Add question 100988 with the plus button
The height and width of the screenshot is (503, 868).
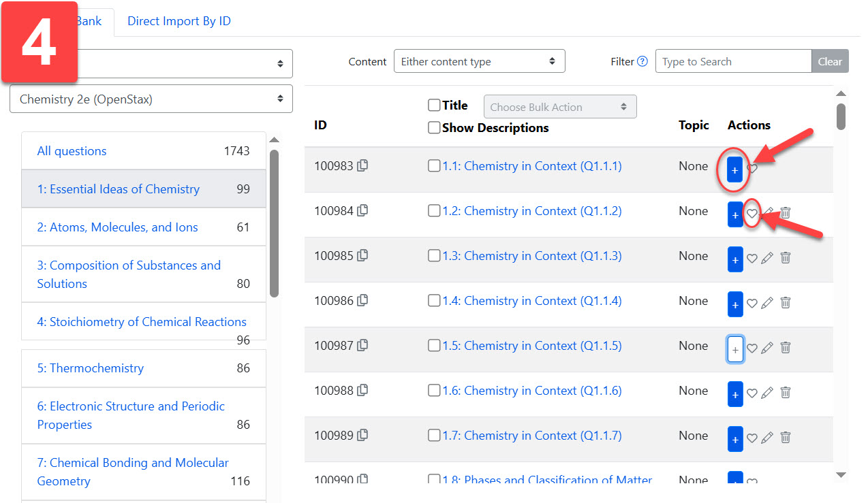click(x=735, y=394)
